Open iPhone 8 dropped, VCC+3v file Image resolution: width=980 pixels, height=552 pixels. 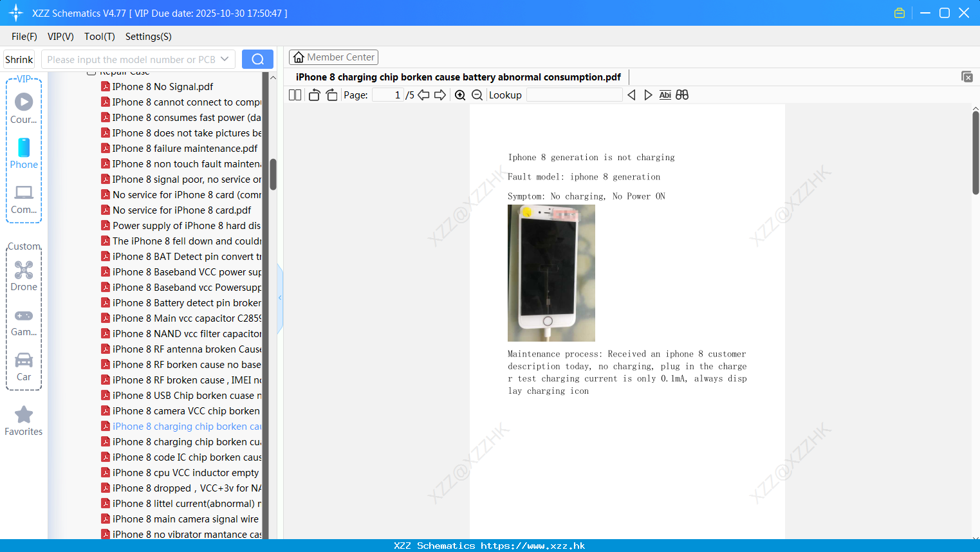[x=181, y=488]
